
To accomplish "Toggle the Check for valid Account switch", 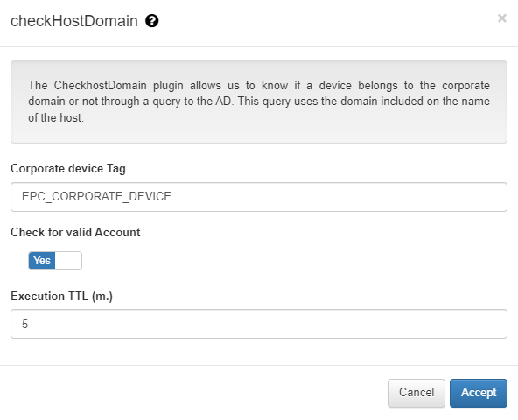I will pyautogui.click(x=55, y=261).
